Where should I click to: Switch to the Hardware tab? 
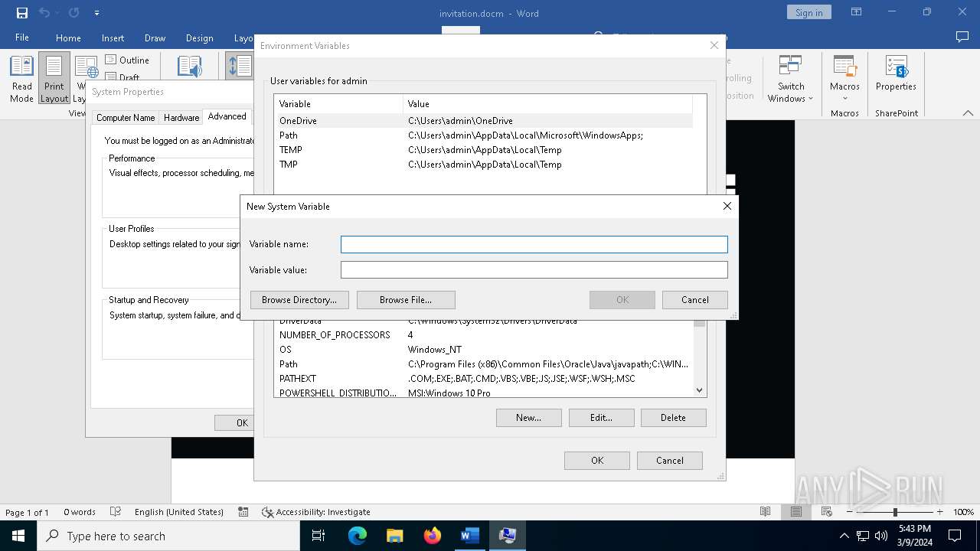click(181, 117)
